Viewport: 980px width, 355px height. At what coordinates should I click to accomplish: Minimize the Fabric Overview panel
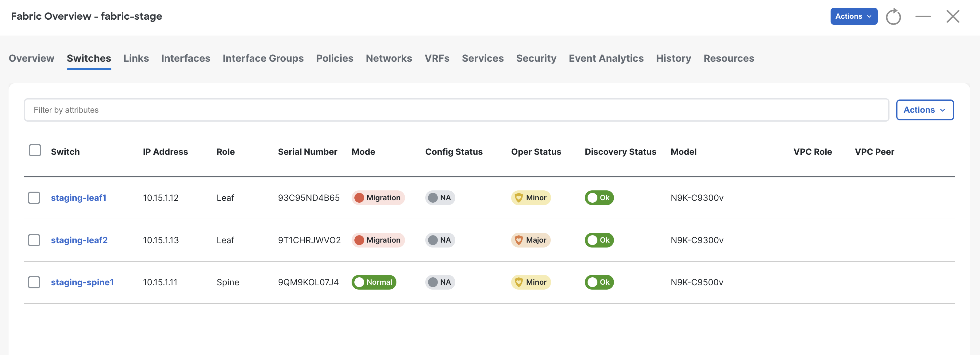(x=923, y=16)
